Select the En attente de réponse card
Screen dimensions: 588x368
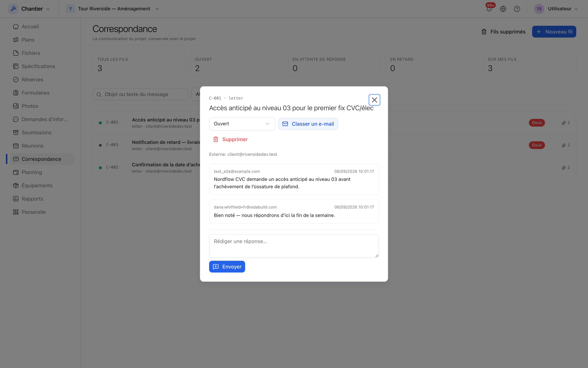point(334,64)
